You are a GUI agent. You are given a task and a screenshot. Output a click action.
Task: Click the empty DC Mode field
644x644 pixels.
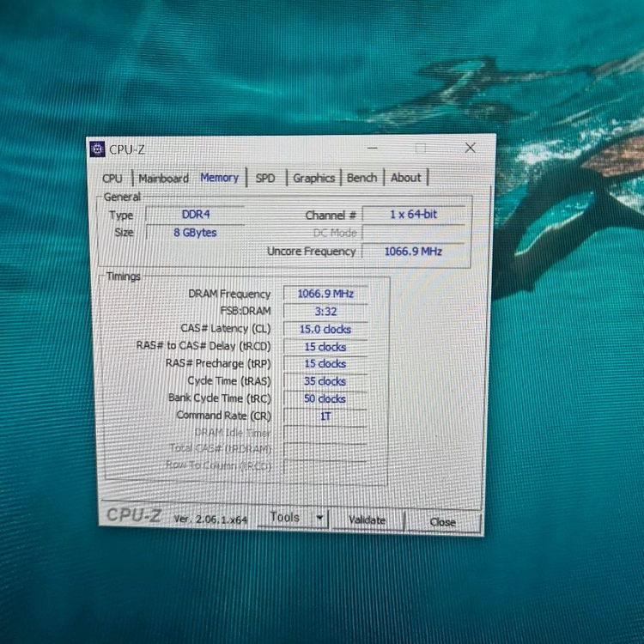point(414,233)
